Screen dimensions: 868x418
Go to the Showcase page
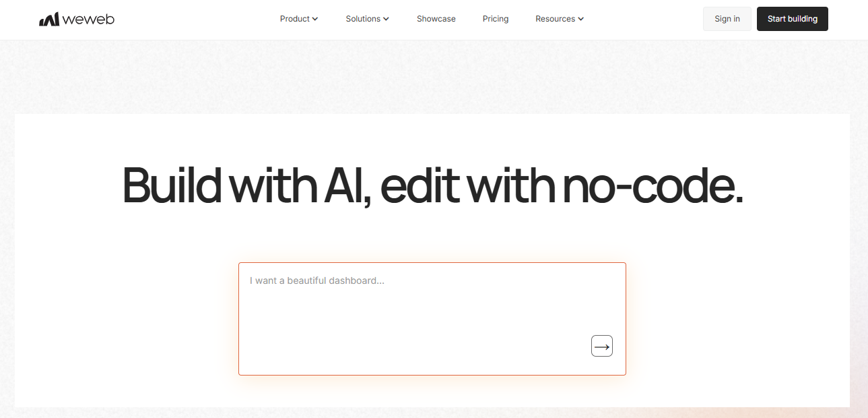tap(436, 19)
